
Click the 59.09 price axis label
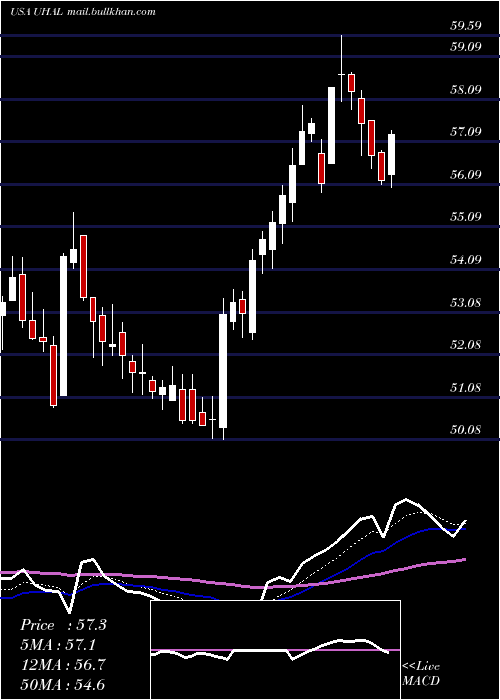point(466,46)
